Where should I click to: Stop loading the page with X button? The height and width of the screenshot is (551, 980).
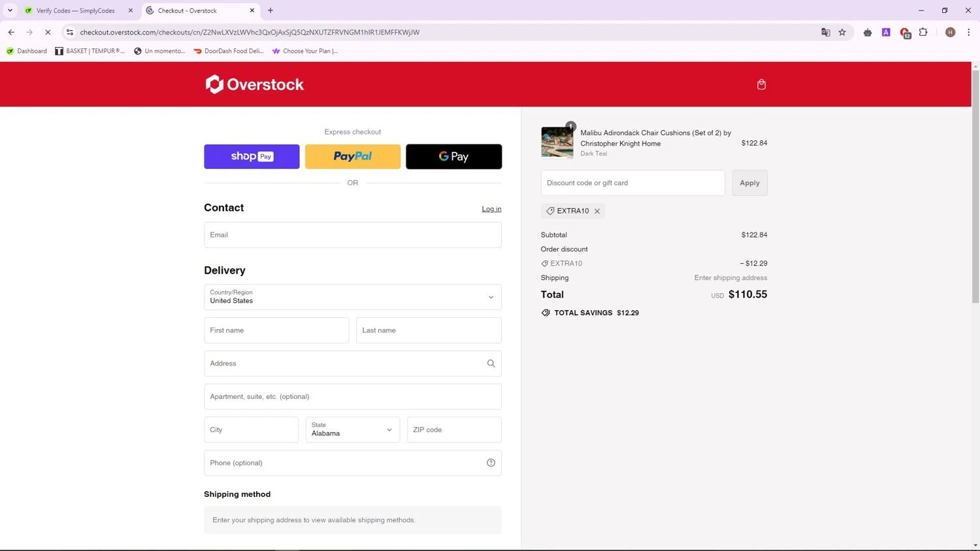(48, 32)
